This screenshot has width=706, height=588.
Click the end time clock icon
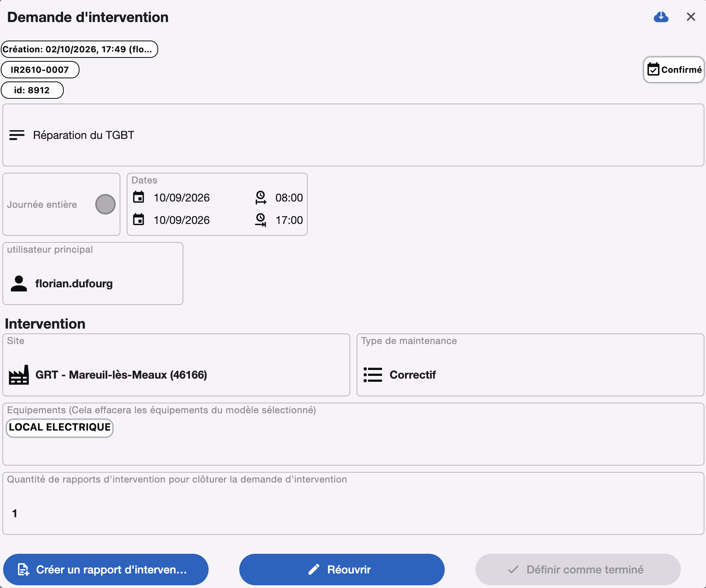[261, 220]
